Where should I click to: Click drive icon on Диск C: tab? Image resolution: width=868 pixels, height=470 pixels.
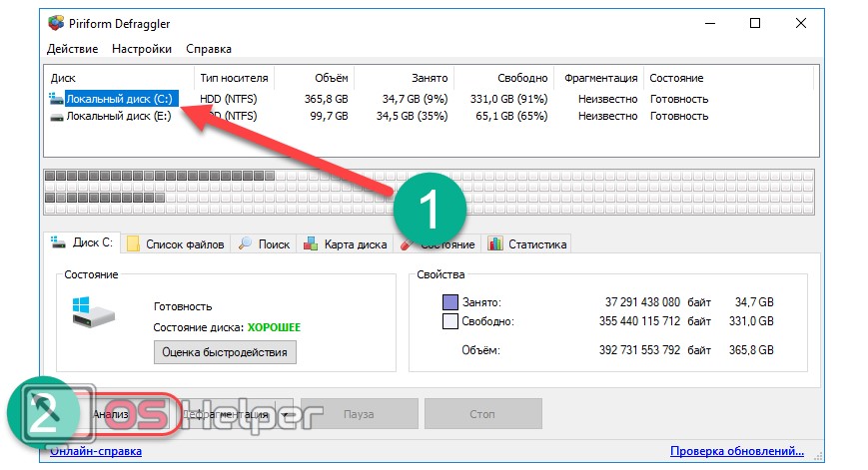58,241
